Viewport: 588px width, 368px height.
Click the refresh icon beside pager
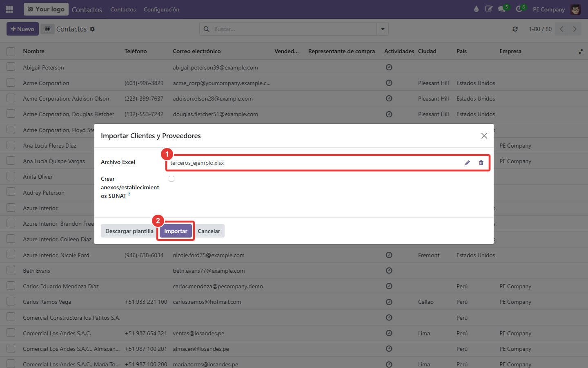515,29
